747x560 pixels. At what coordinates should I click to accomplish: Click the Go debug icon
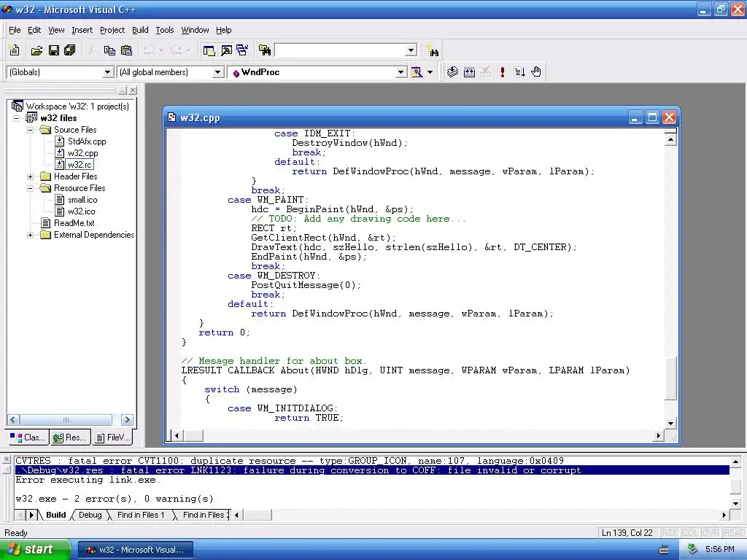(x=519, y=72)
